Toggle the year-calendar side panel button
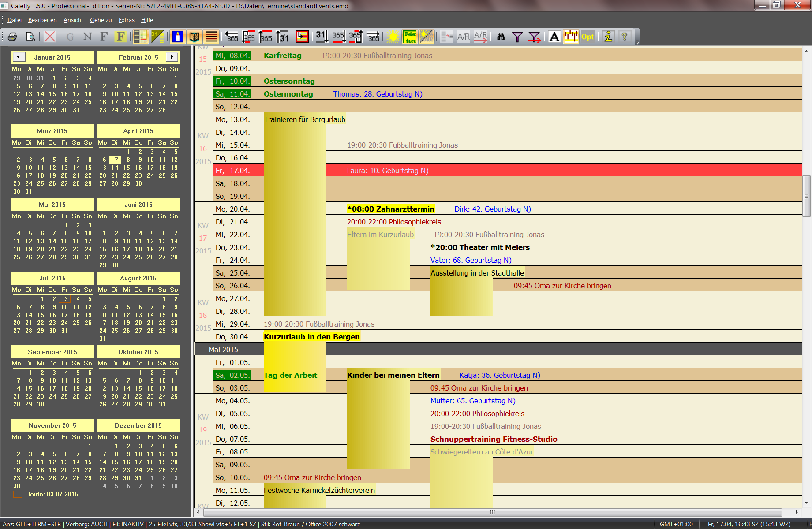Image resolution: width=812 pixels, height=529 pixels. click(141, 37)
